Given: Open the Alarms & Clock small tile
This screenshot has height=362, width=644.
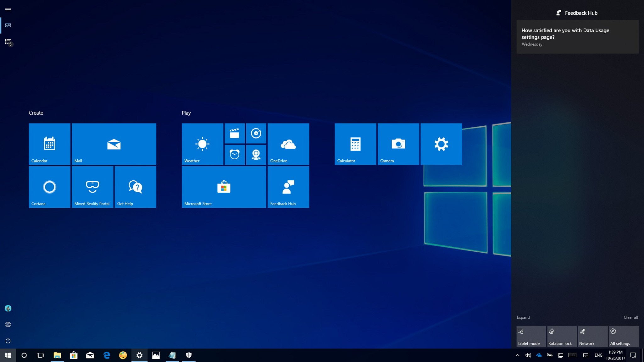Looking at the screenshot, I should (x=235, y=155).
